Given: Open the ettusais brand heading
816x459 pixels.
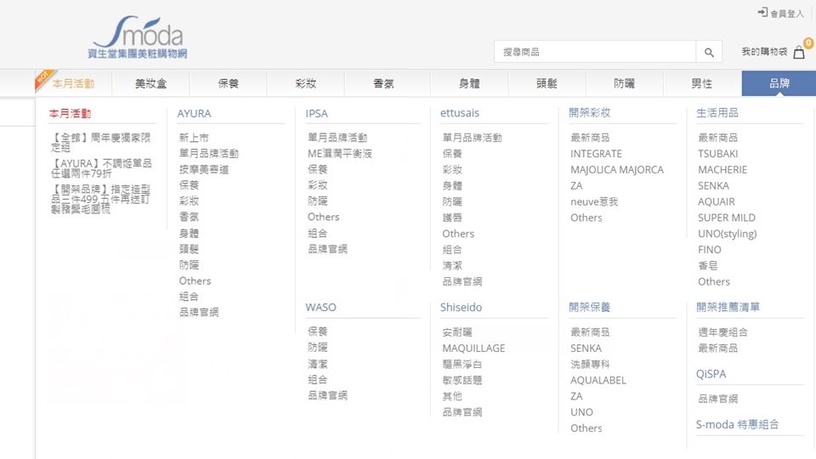Looking at the screenshot, I should coord(460,113).
